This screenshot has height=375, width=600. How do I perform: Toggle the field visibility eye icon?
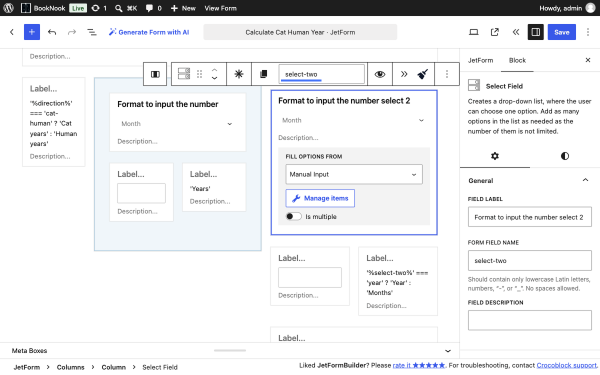click(x=380, y=74)
